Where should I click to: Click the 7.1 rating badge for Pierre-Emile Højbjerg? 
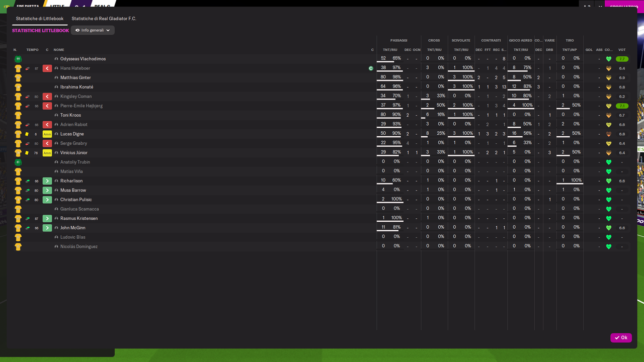pos(622,106)
